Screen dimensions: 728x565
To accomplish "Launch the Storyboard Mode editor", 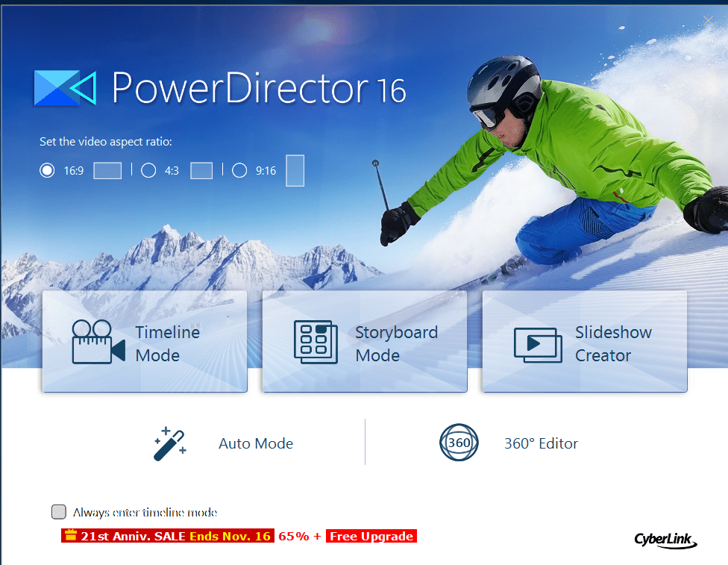I will pos(364,343).
